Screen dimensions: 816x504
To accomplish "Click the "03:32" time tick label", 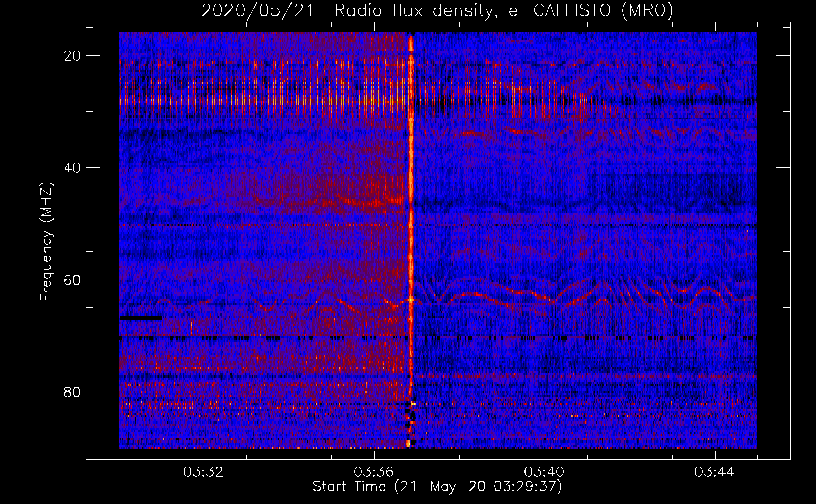I will pyautogui.click(x=204, y=473).
